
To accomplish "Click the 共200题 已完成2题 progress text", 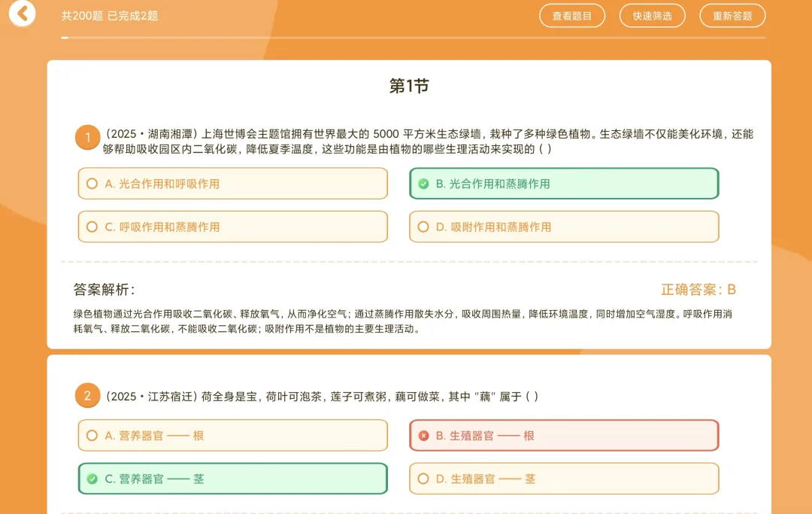I will pyautogui.click(x=110, y=16).
